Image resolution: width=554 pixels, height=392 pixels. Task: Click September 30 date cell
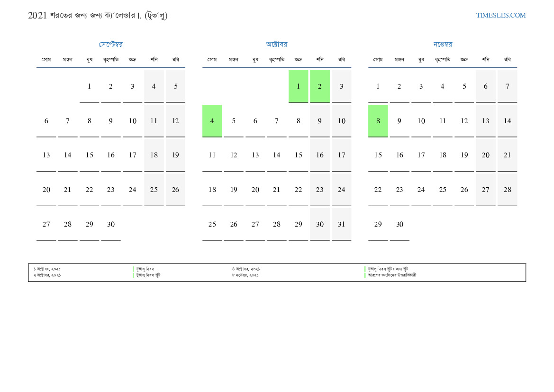click(x=110, y=224)
